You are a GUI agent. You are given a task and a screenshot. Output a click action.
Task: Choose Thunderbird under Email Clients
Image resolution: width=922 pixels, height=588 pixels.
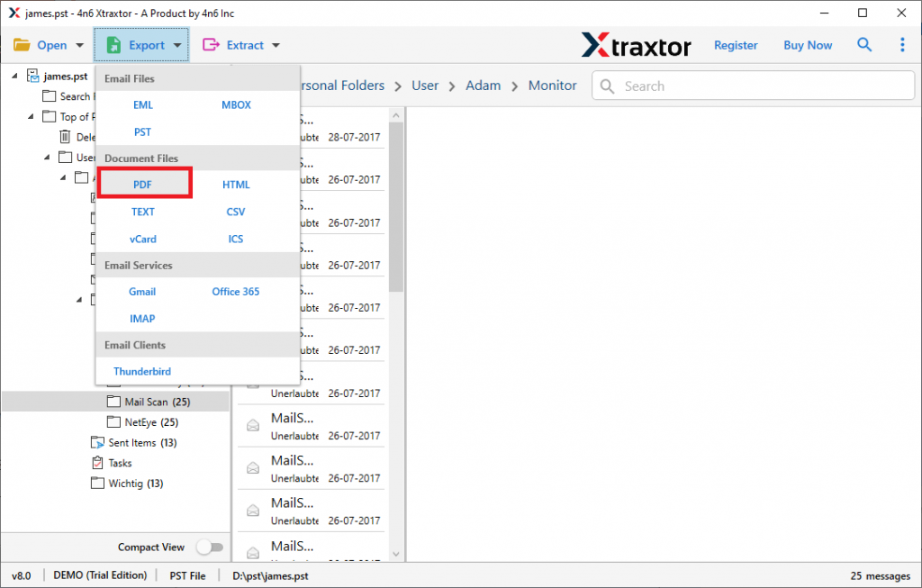[x=141, y=371]
